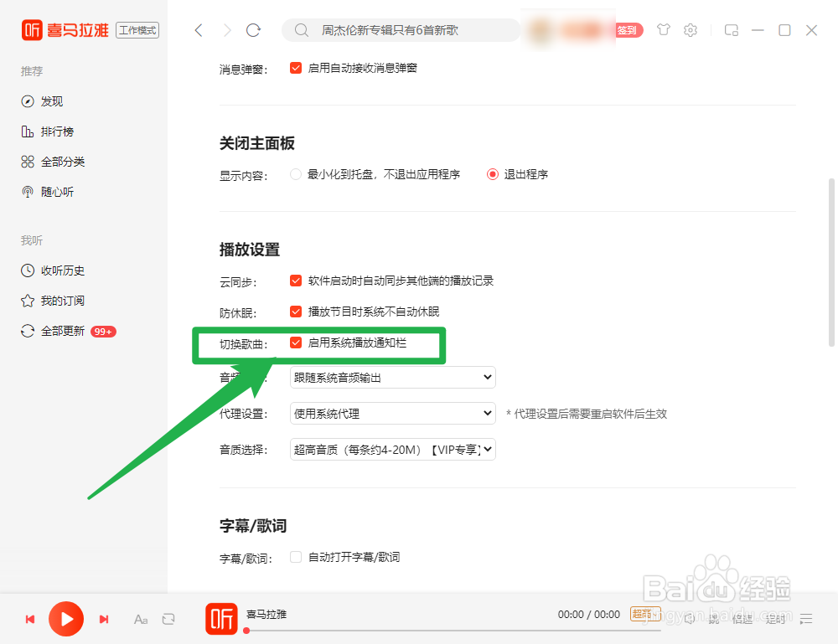Viewport: 838px width, 644px height.
Task: Switch to 工作模式 work mode
Action: click(x=137, y=30)
